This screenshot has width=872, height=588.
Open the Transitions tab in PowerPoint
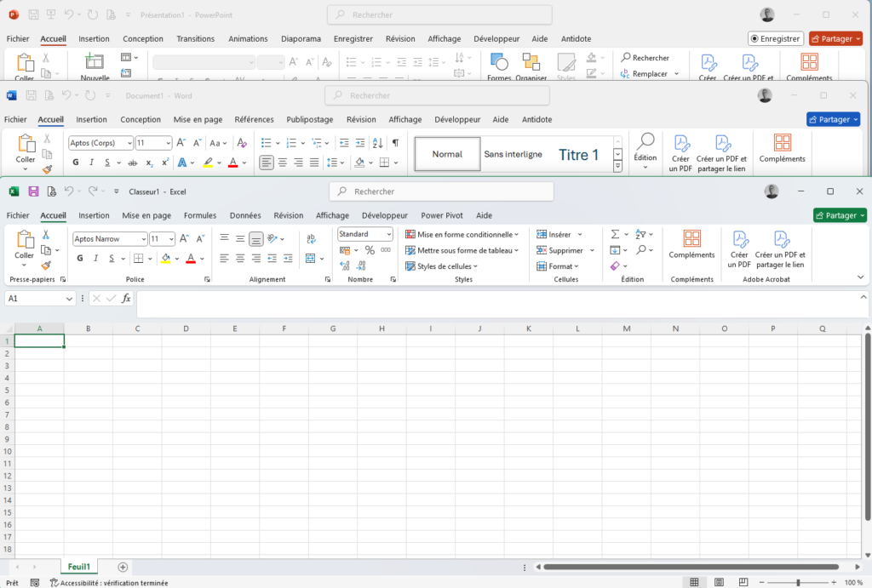[x=195, y=38]
